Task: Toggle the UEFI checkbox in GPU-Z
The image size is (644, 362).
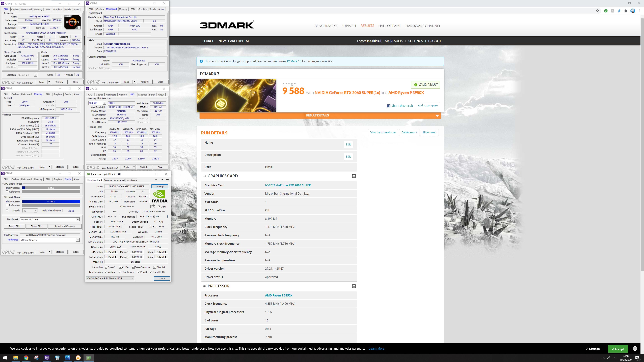Action: pyautogui.click(x=159, y=207)
